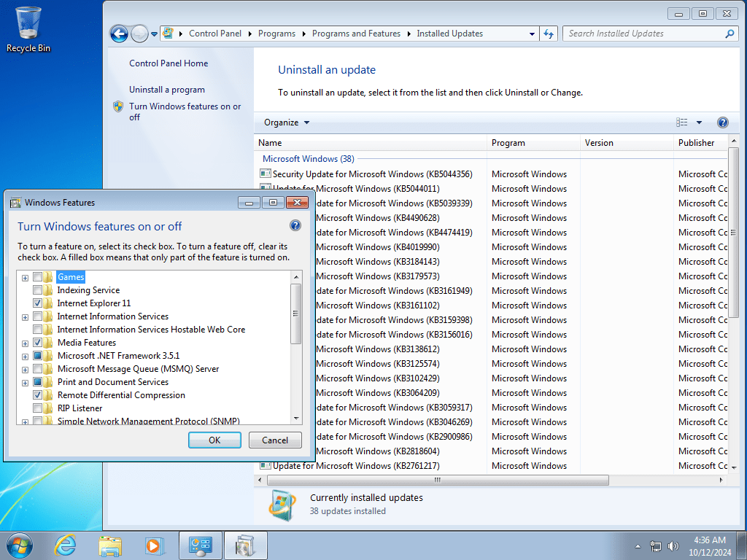
Task: Refresh the Installed Updates list
Action: click(549, 34)
